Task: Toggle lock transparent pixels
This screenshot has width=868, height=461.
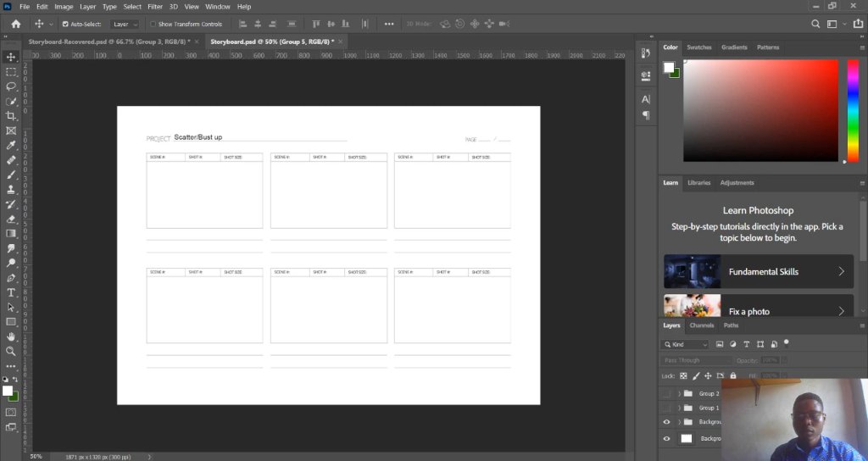Action: click(683, 375)
